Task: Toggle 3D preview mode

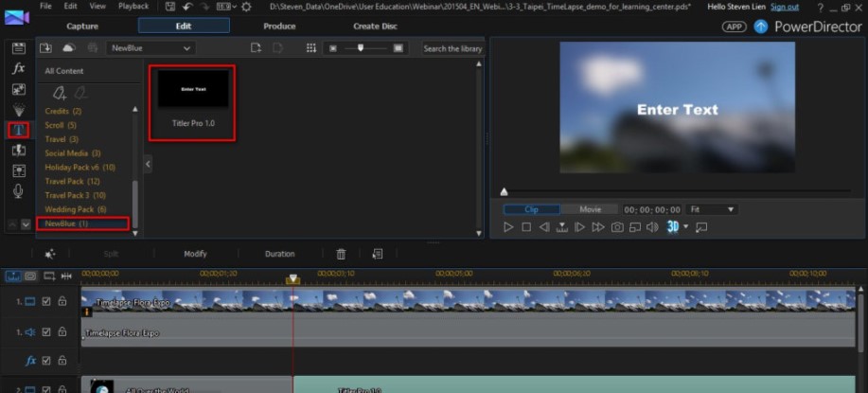Action: tap(673, 226)
